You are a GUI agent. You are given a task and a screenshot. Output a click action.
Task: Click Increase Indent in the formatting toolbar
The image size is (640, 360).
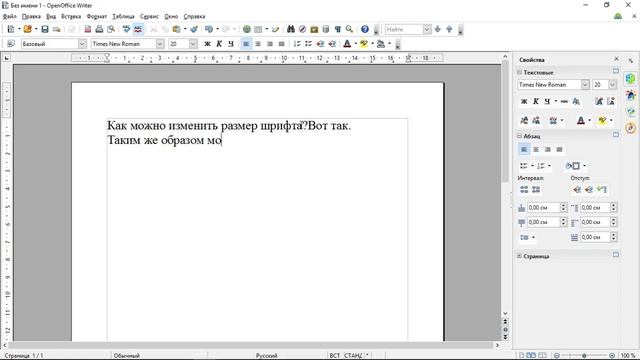(x=332, y=44)
